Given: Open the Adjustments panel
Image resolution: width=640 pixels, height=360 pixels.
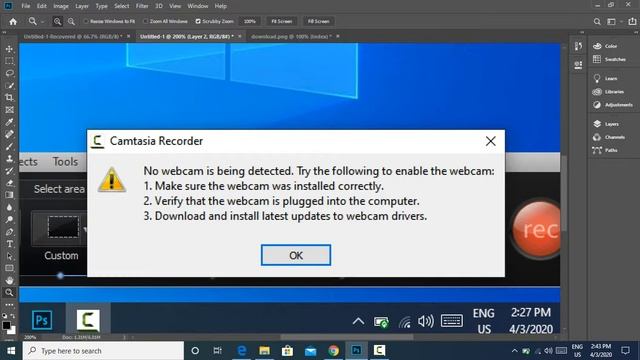Looking at the screenshot, I should click(613, 104).
